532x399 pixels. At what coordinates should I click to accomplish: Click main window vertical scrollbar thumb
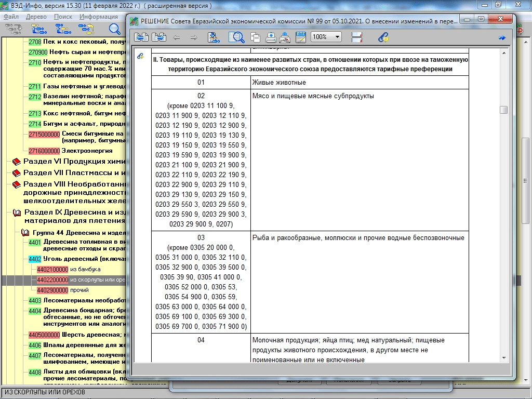click(x=525, y=180)
